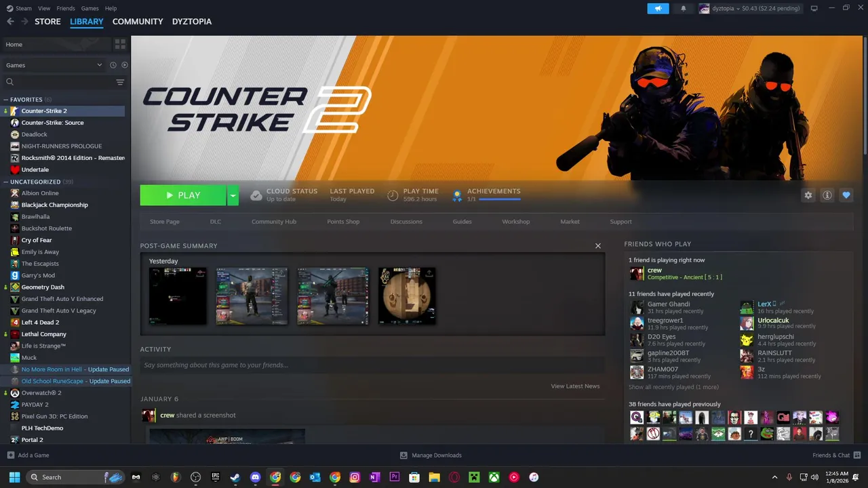The width and height of the screenshot is (868, 488).
Task: Select Overwatch 2 in library
Action: (41, 392)
